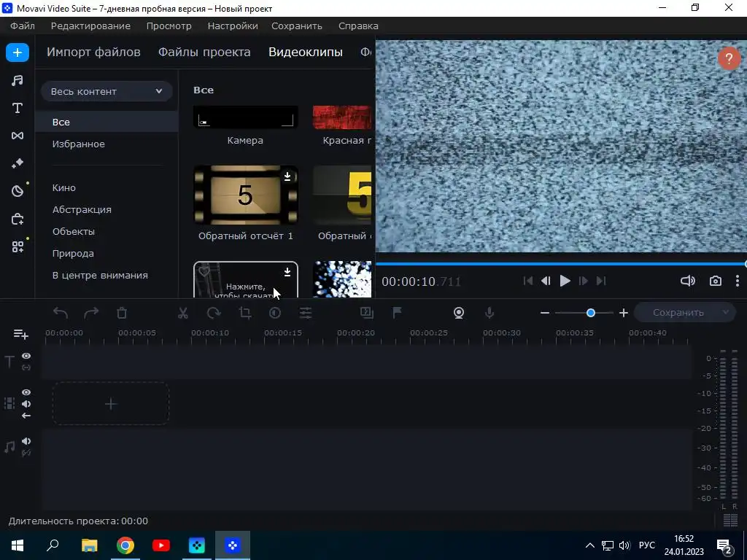The height and width of the screenshot is (560, 747).
Task: Toggle title track visibility eye
Action: [26, 356]
